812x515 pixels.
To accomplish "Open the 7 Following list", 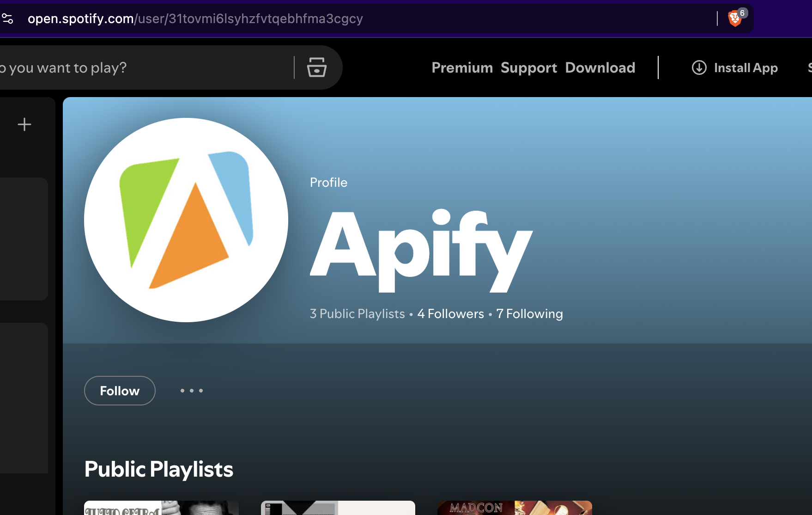I will [x=529, y=314].
